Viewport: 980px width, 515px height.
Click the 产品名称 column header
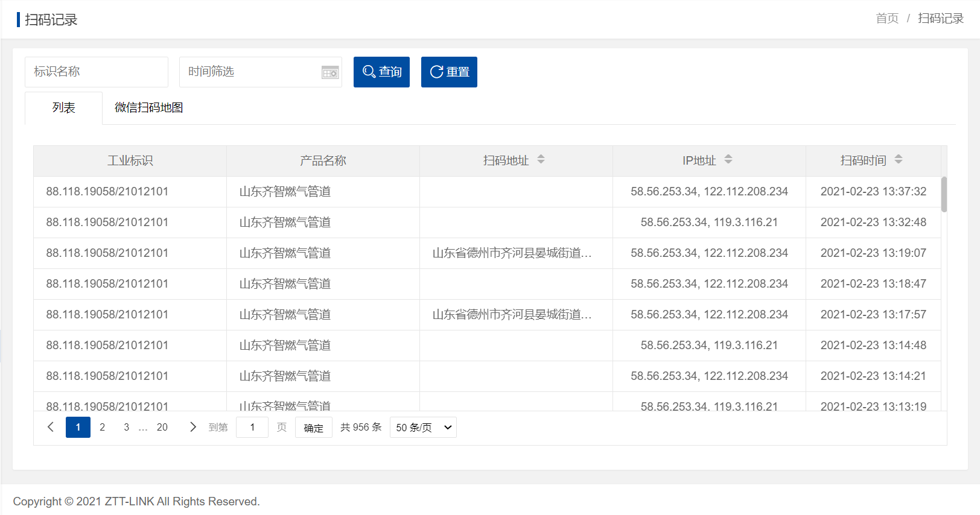(323, 161)
